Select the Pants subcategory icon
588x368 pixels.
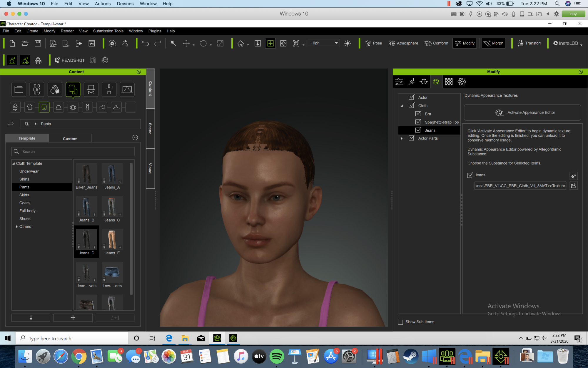(x=44, y=107)
